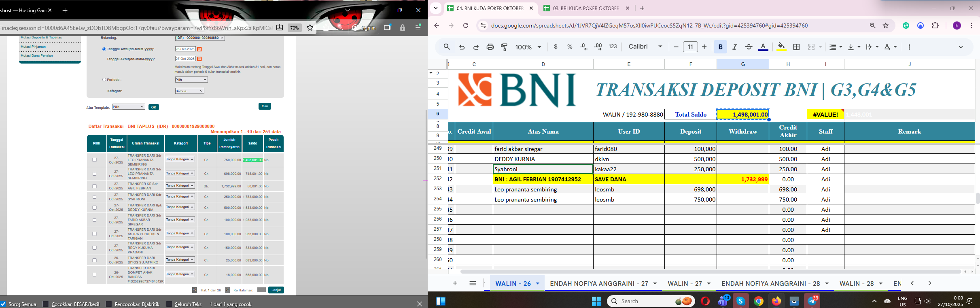Image resolution: width=980 pixels, height=308 pixels.
Task: Click the green OK template button
Action: (154, 107)
